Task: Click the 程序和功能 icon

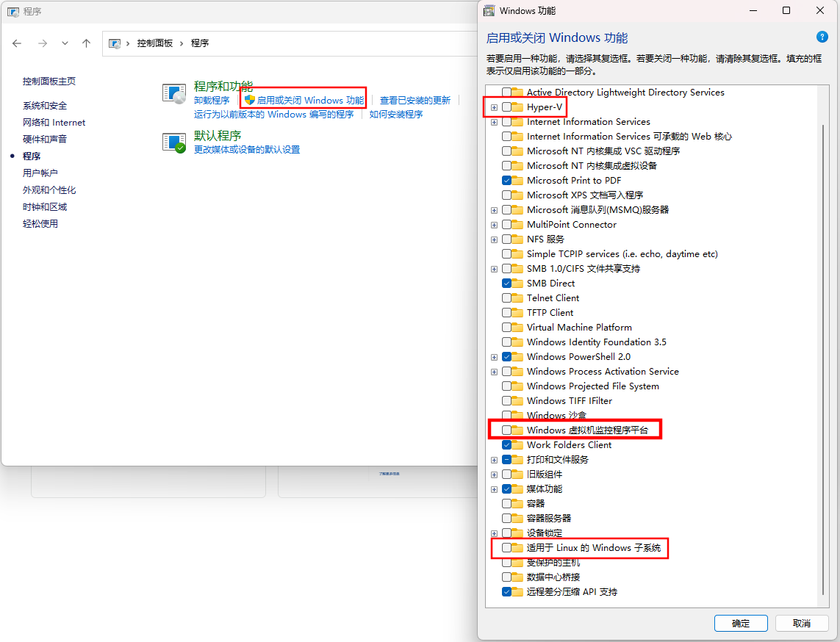Action: [x=174, y=93]
